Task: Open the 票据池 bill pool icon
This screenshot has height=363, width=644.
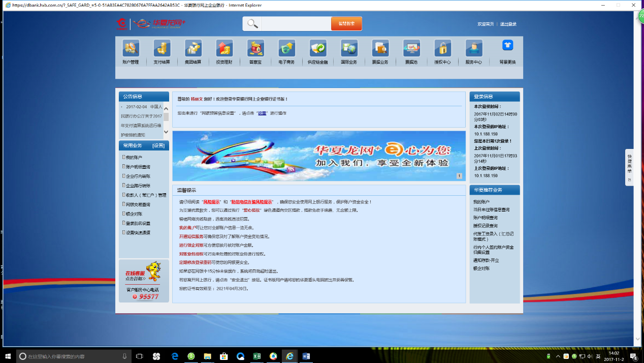Action: (411, 48)
